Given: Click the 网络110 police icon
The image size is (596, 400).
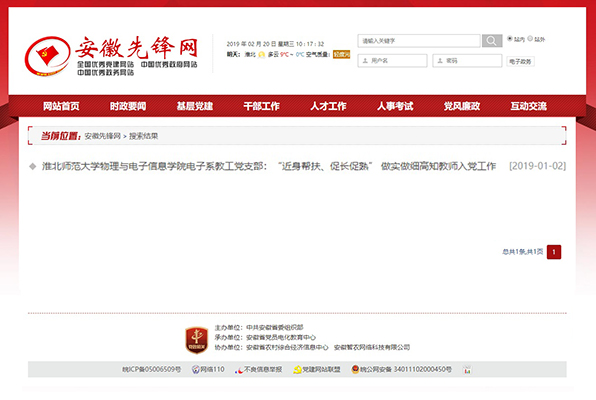Looking at the screenshot, I should pos(196,369).
